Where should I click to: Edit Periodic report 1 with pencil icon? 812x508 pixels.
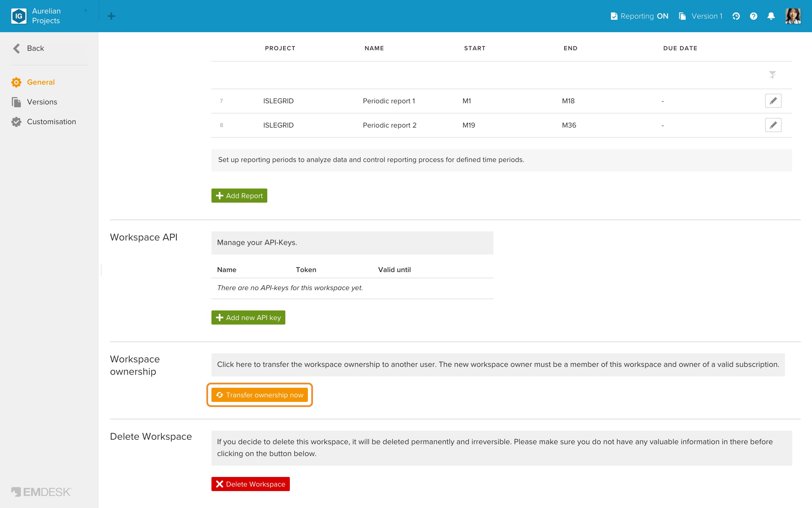[x=773, y=101]
